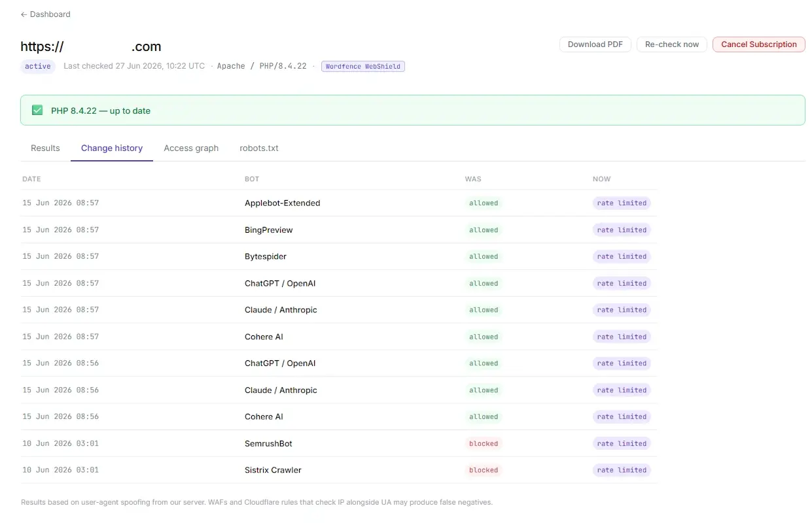Click the date in the BingPreview row
The image size is (812, 523).
pos(60,230)
